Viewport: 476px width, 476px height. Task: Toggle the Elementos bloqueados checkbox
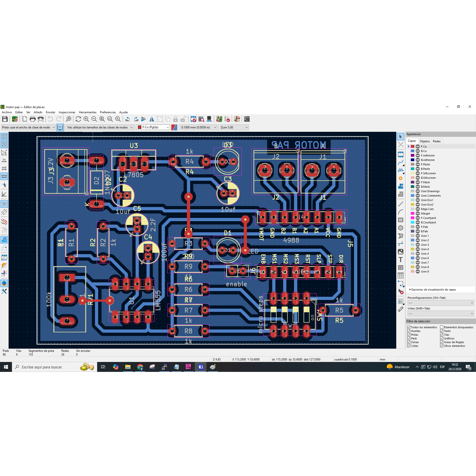click(442, 327)
